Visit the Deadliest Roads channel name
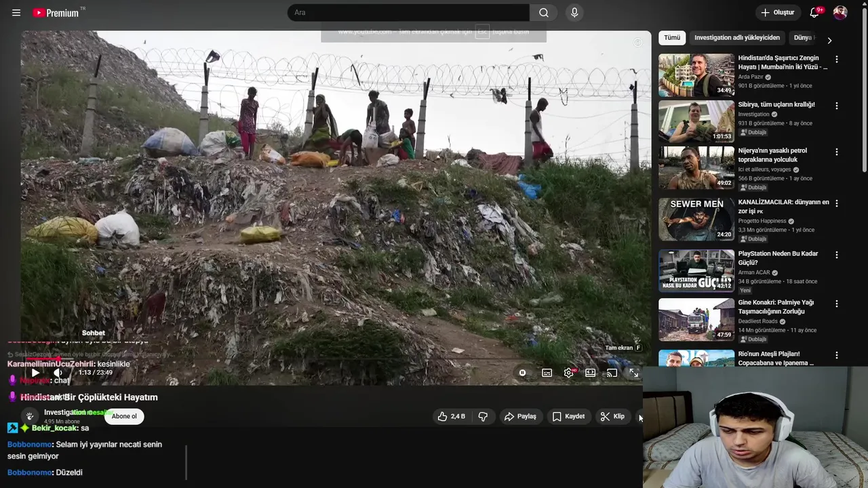 (757, 321)
